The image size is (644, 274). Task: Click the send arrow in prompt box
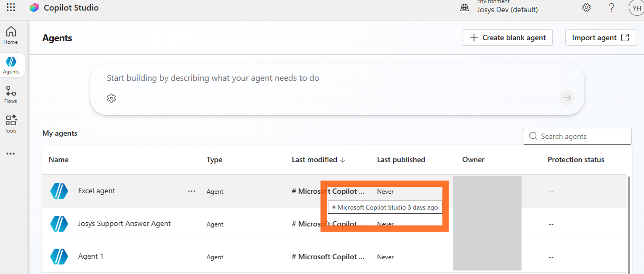click(x=567, y=98)
